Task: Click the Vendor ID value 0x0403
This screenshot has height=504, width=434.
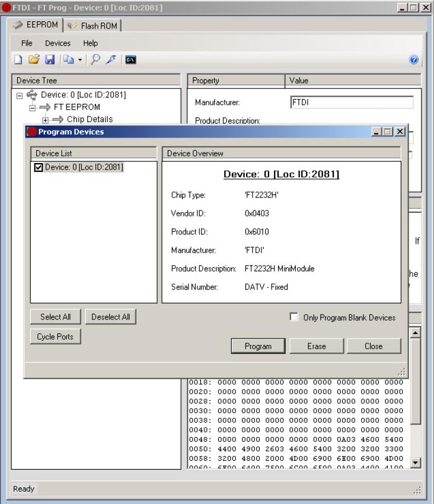Action: (x=257, y=213)
